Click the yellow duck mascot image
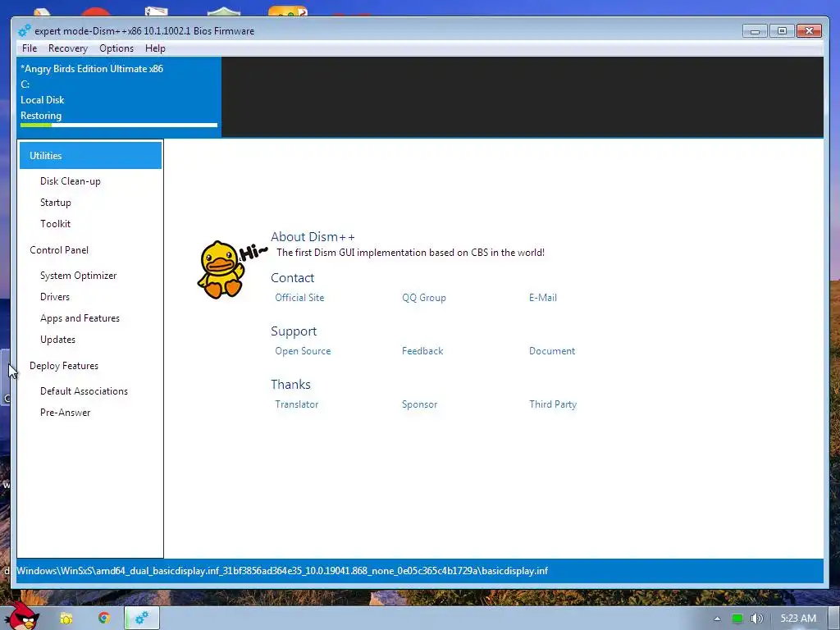 point(221,269)
